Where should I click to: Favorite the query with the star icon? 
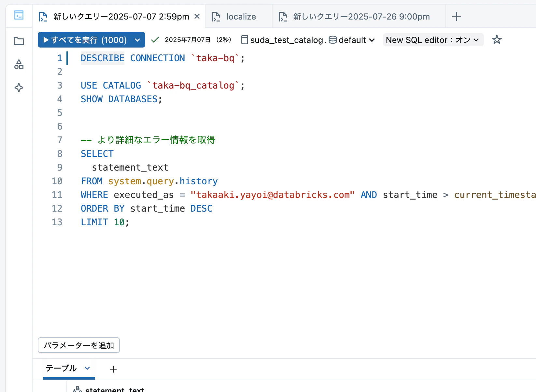pyautogui.click(x=497, y=40)
